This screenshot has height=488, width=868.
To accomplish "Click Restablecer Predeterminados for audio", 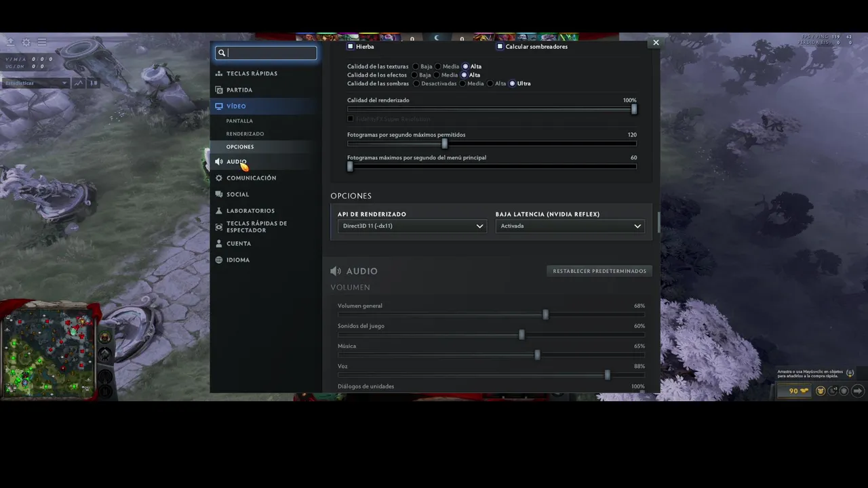I will [x=599, y=271].
